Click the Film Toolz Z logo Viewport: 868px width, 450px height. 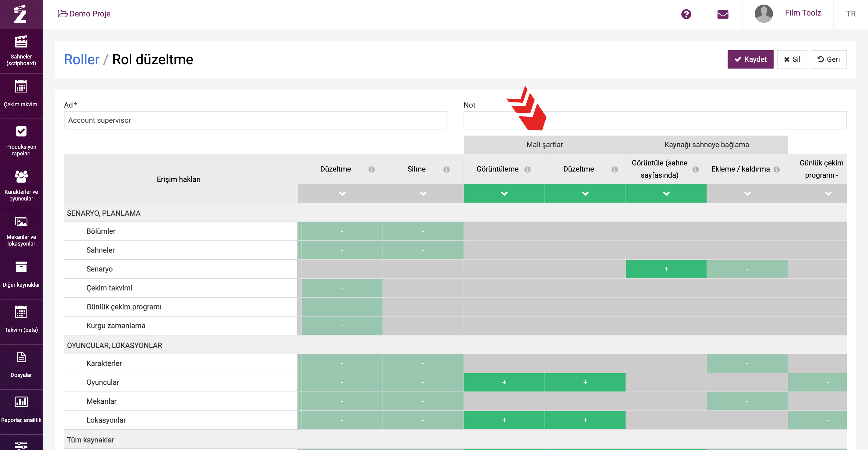pos(20,14)
